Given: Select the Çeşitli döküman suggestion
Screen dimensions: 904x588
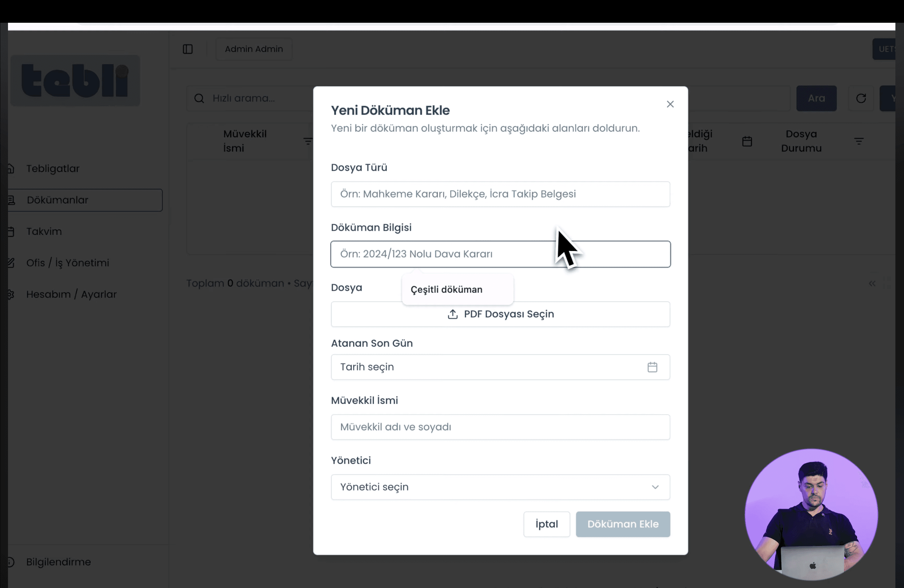Looking at the screenshot, I should (446, 289).
